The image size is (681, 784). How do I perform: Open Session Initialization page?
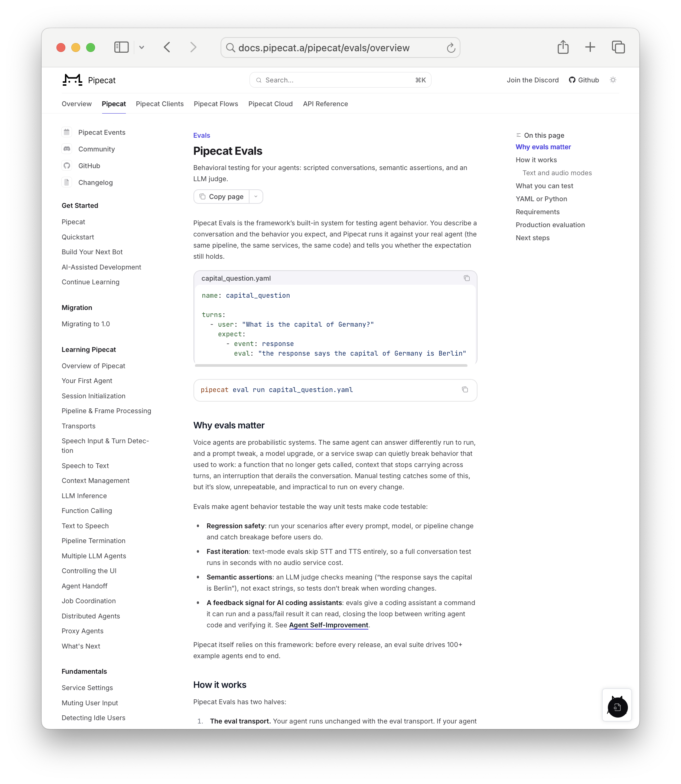tap(93, 395)
